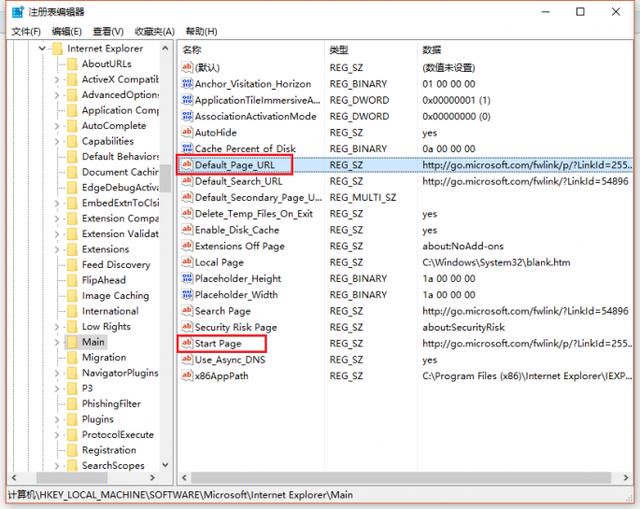Click the Migration folder icon
Viewport: 640px width, 509px height.
pos(72,358)
